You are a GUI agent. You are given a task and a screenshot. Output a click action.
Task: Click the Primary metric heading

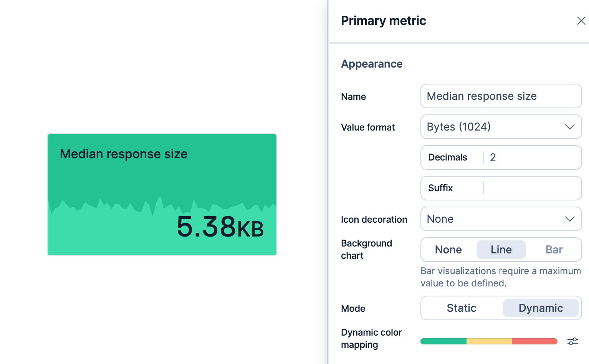[384, 21]
